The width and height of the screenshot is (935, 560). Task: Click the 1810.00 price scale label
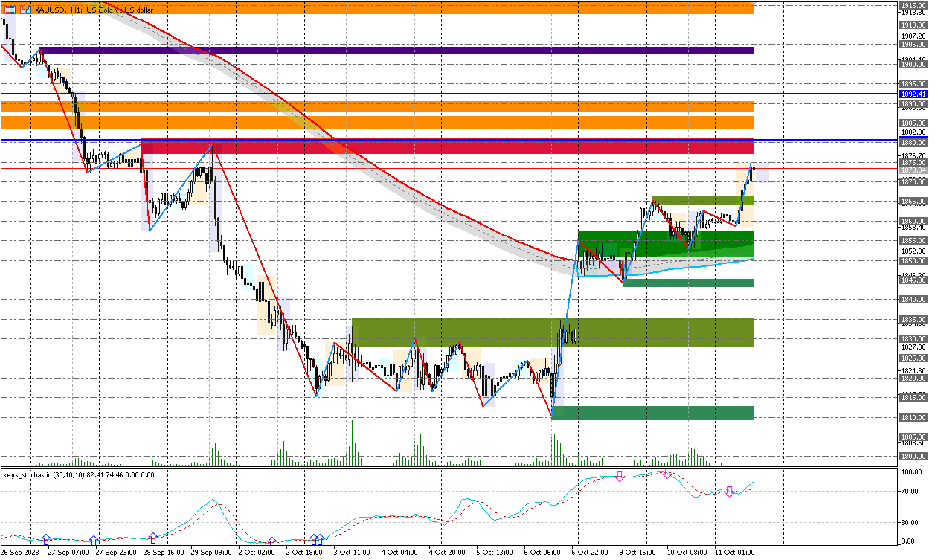[913, 417]
